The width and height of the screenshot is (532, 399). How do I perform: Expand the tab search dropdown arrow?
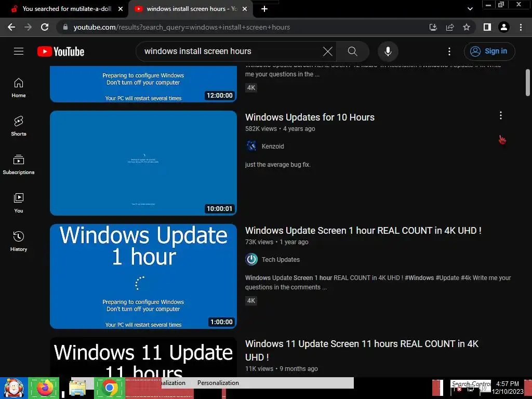470,9
